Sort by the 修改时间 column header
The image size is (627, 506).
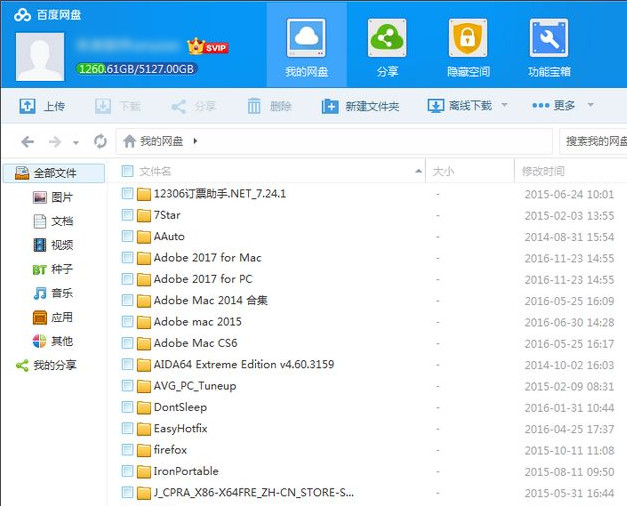(x=543, y=172)
